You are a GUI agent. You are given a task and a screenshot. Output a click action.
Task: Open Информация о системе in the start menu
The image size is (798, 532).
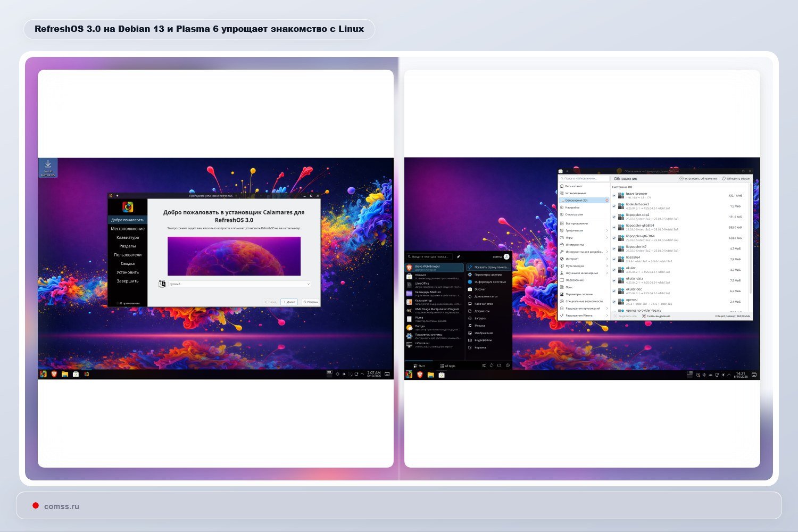click(488, 282)
